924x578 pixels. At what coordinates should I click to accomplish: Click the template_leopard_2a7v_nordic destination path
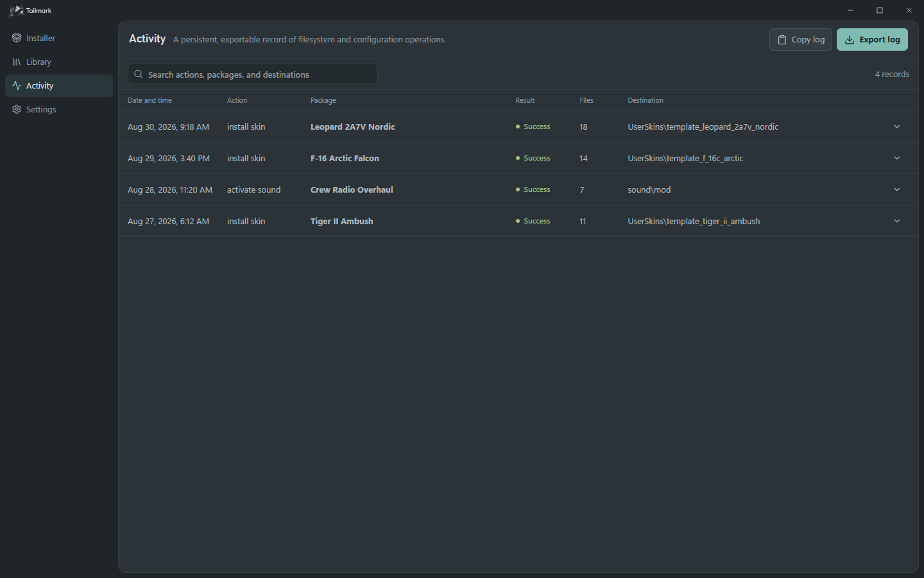click(703, 127)
